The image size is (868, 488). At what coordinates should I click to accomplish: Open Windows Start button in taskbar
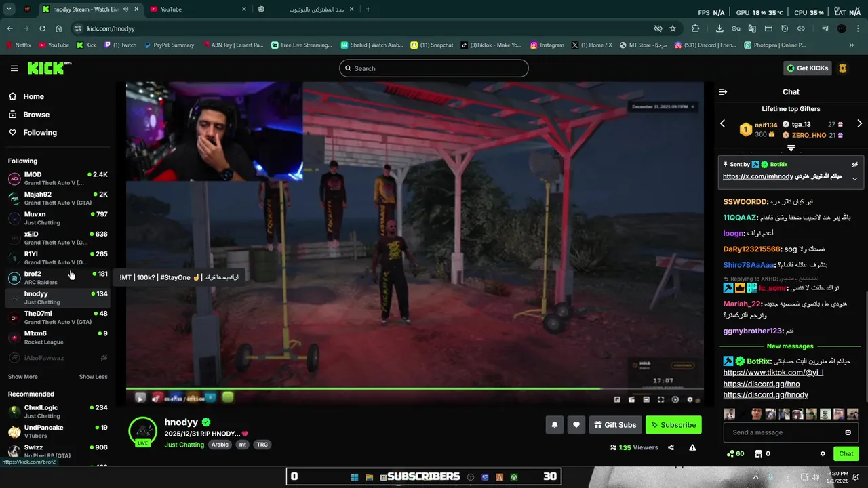[x=355, y=477]
